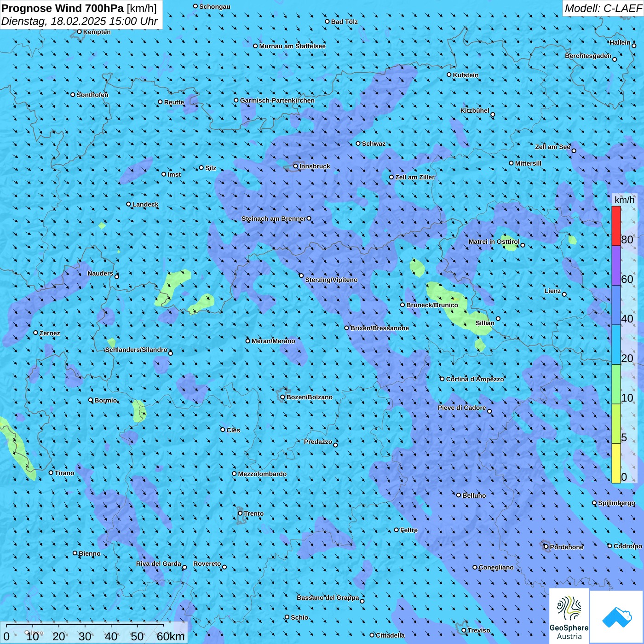Click the Schongau location marker
This screenshot has height=644, width=644.
(x=195, y=6)
